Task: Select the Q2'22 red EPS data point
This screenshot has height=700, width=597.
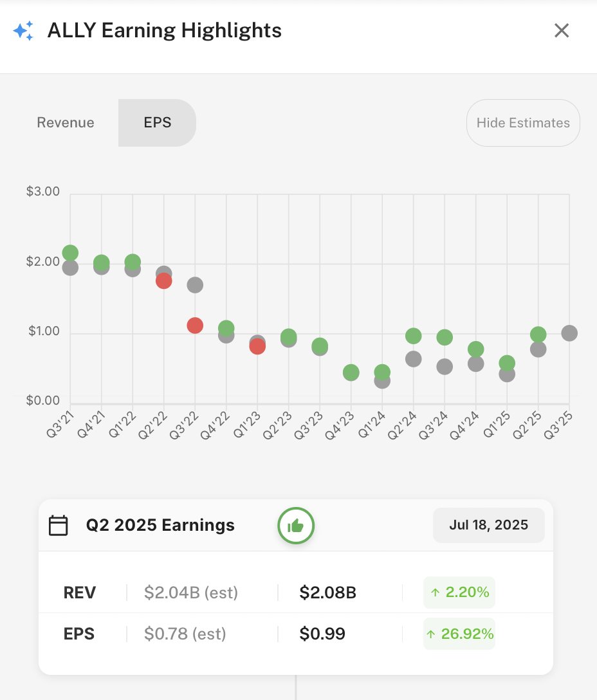Action: click(x=164, y=281)
